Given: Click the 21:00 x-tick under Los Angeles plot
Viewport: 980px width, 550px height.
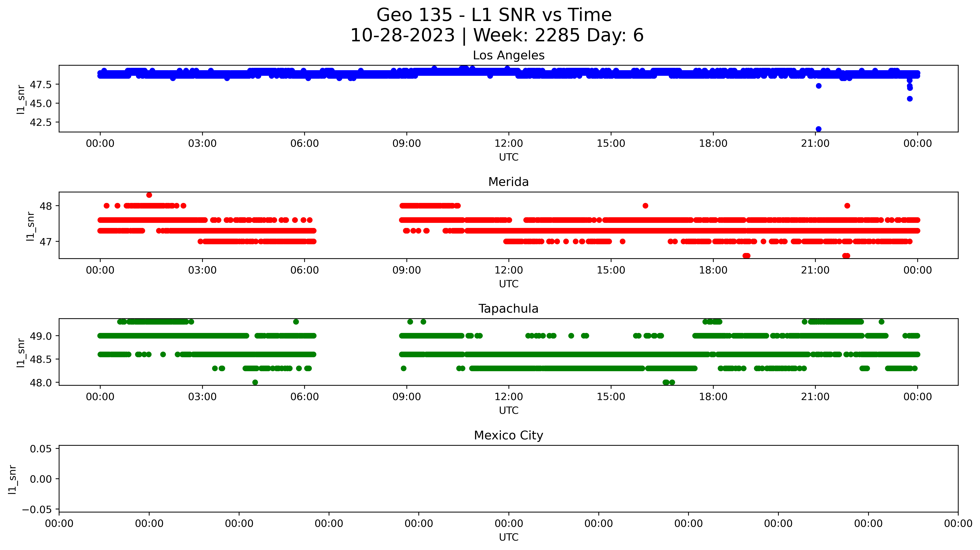Looking at the screenshot, I should [815, 143].
